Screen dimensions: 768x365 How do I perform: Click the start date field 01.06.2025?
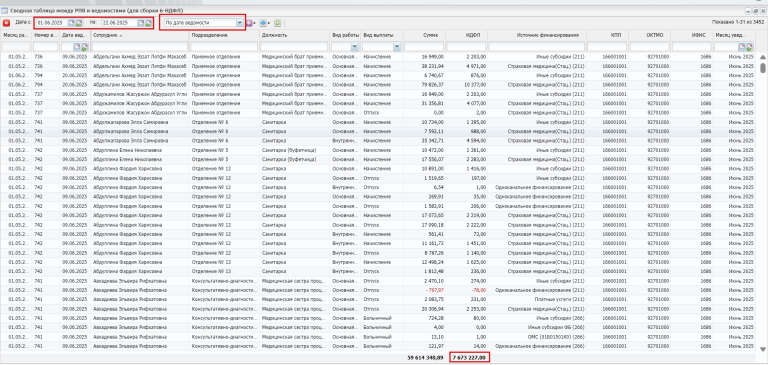tap(51, 23)
